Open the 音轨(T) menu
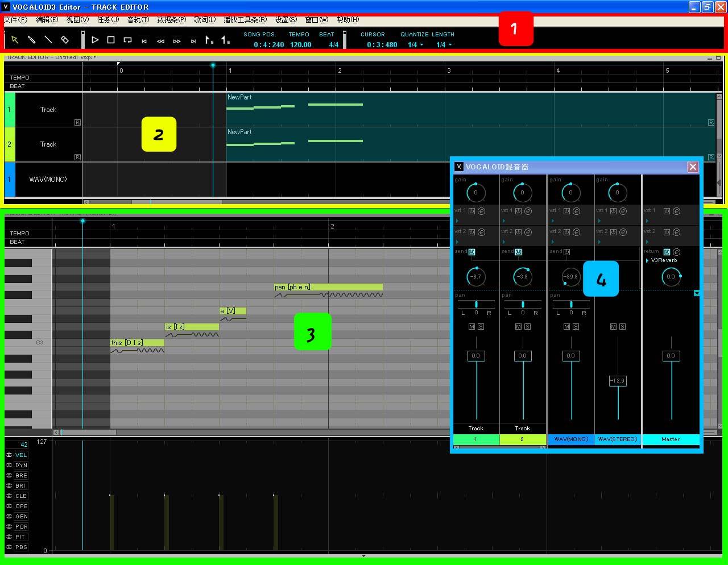This screenshot has height=565, width=728. tap(138, 20)
